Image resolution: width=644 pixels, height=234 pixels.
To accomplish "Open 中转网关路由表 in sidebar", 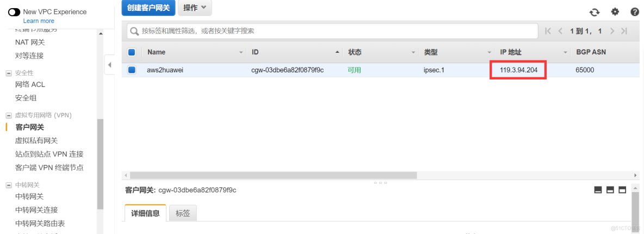I will tap(40, 223).
